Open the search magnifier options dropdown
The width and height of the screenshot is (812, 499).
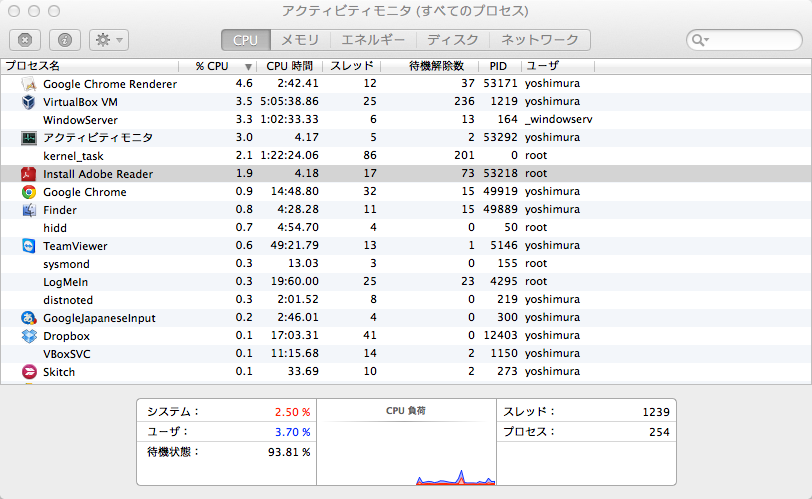point(701,40)
